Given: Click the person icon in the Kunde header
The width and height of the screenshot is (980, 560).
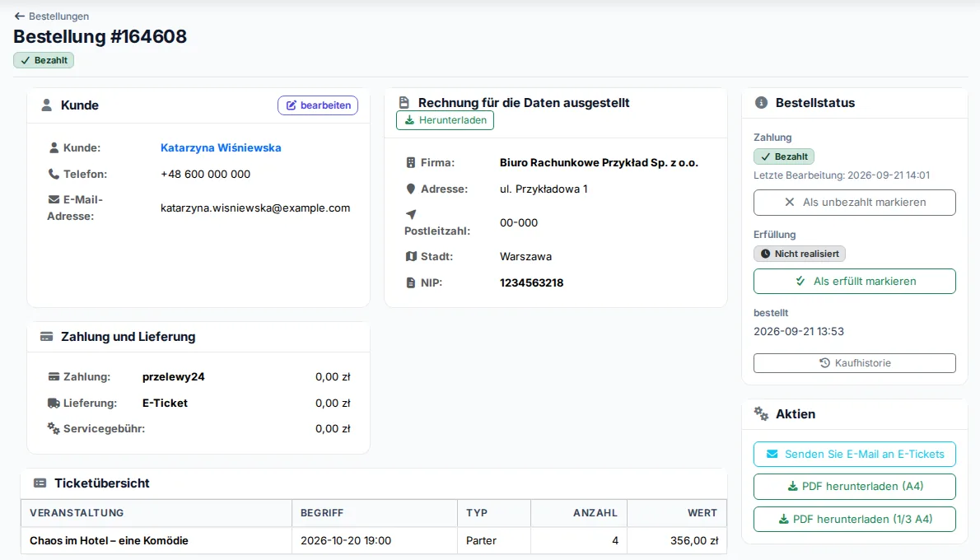Looking at the screenshot, I should pos(46,105).
